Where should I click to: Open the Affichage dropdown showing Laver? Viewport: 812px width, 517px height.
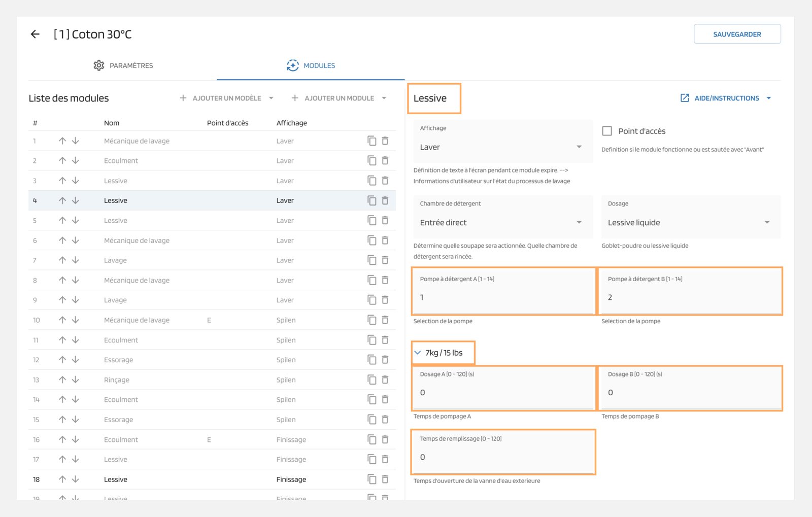[502, 147]
